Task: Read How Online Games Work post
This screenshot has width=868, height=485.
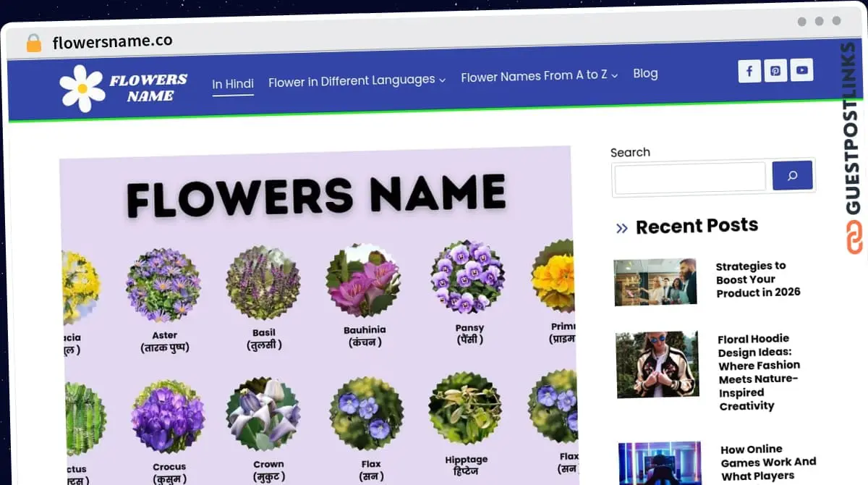Action: (767, 462)
